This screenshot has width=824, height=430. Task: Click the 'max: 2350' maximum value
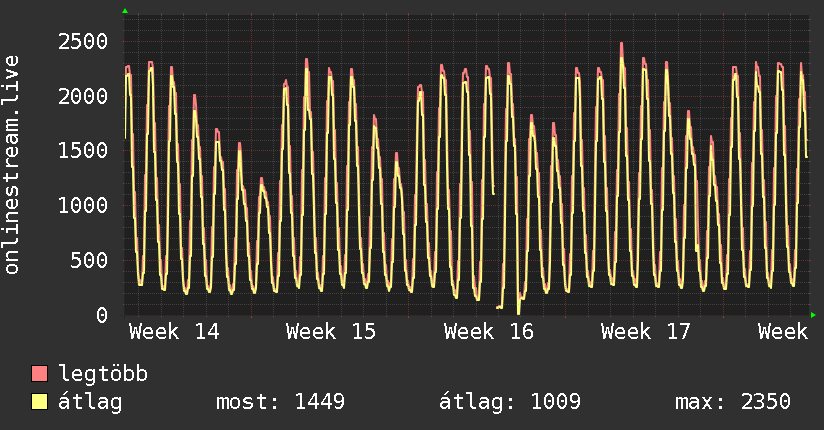[733, 402]
